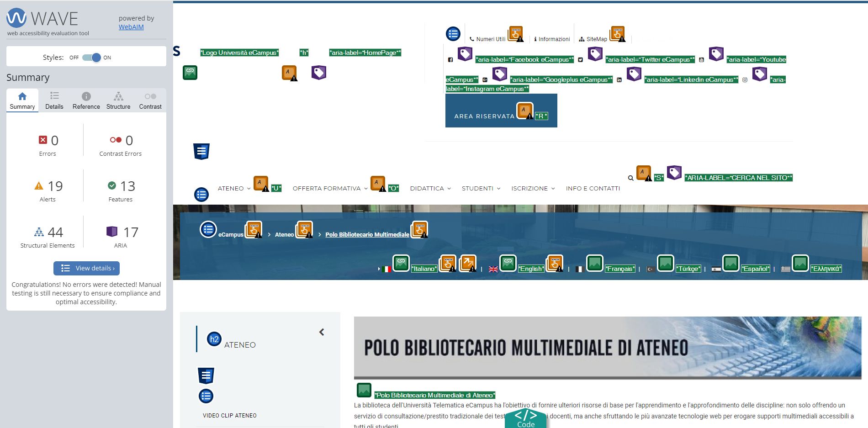Click the Contrast Errors icon
Image resolution: width=868 pixels, height=428 pixels.
click(116, 140)
